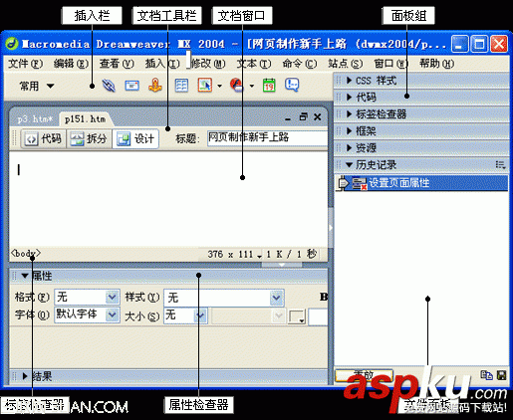Screen dimensions: 513x420
Task: Click the 标题 title input field
Action: 268,138
